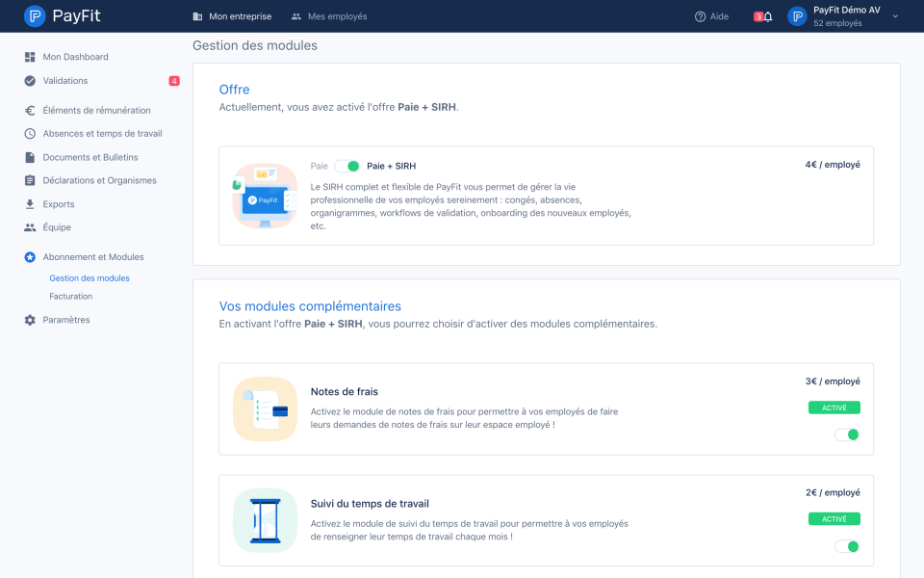This screenshot has height=578, width=924.
Task: Click the red 4 badge on Validations
Action: 174,81
